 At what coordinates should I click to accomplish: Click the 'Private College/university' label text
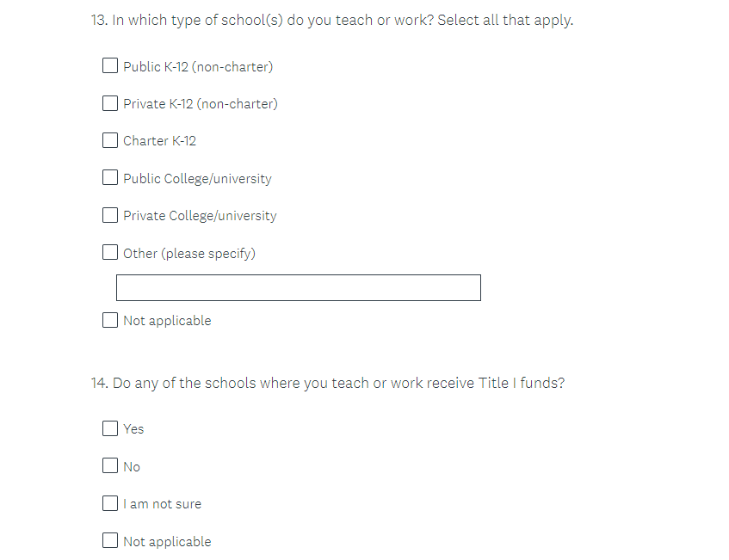tap(200, 216)
